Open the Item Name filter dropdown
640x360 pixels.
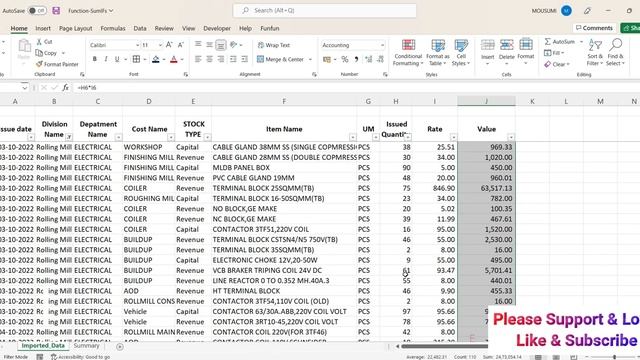point(352,137)
